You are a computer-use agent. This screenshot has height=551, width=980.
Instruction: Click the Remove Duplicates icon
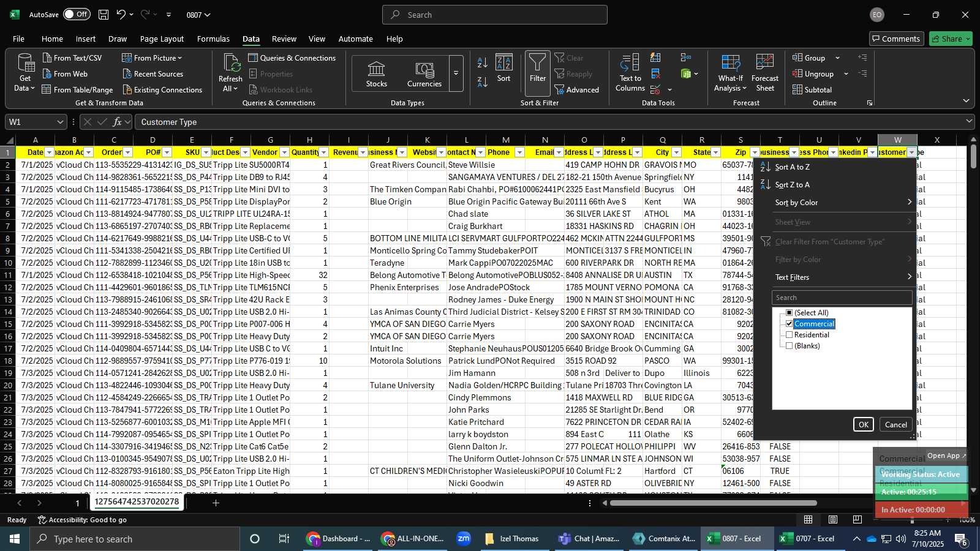click(655, 73)
